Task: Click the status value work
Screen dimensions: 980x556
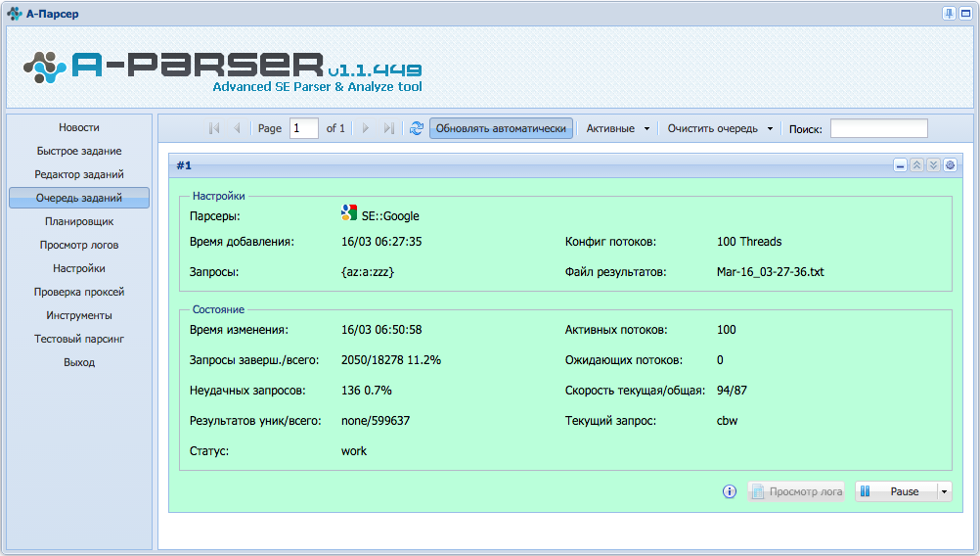Action: (354, 451)
